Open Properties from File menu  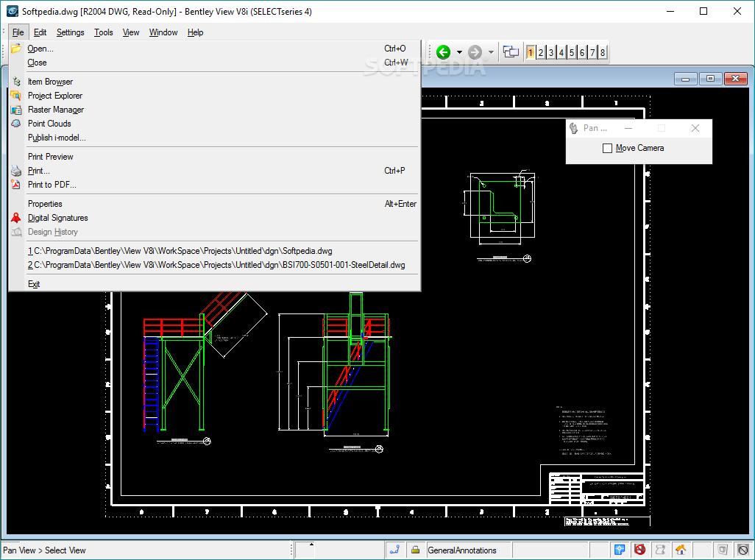215,204
